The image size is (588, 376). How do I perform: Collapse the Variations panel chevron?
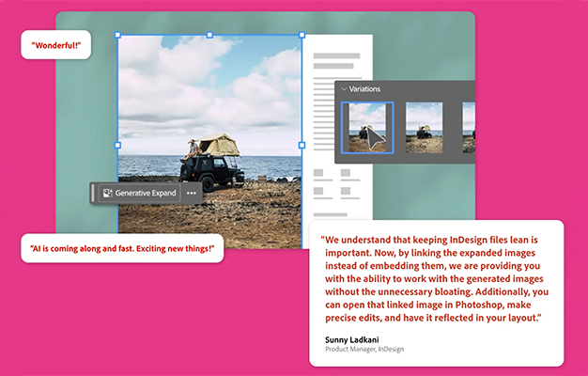(344, 89)
